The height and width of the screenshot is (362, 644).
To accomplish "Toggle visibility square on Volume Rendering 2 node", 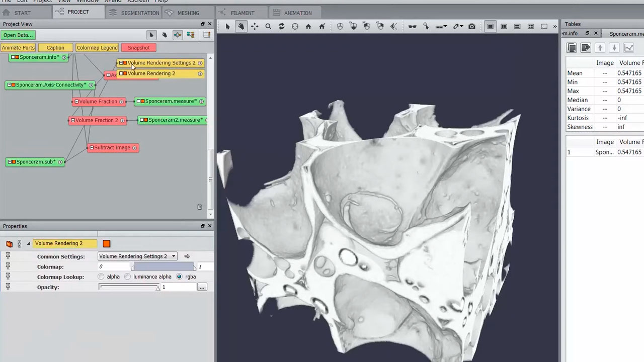I will (x=125, y=73).
